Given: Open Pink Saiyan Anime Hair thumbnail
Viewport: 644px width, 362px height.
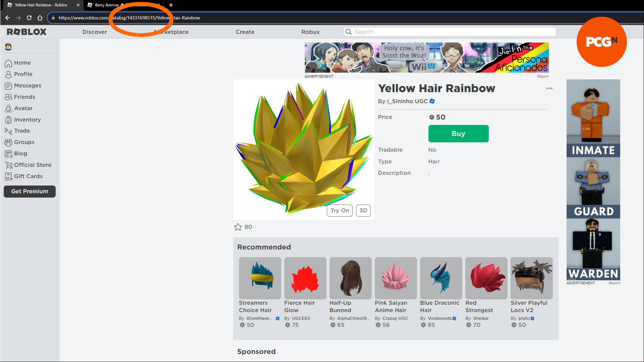Looking at the screenshot, I should pyautogui.click(x=396, y=278).
